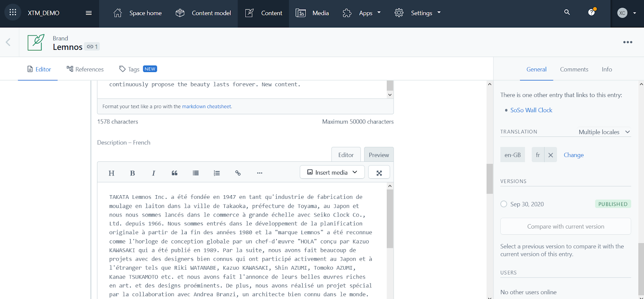This screenshot has width=644, height=299.
Task: Open the Content model section
Action: pos(203,13)
